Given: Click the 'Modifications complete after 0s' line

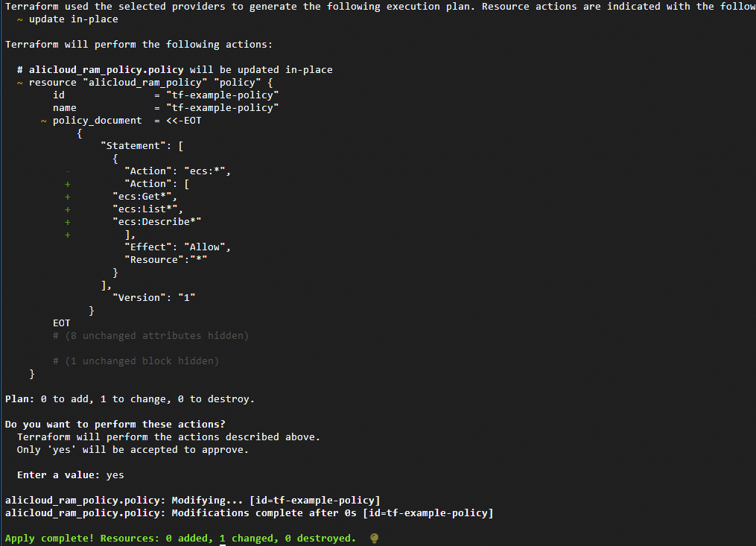Looking at the screenshot, I should (250, 512).
